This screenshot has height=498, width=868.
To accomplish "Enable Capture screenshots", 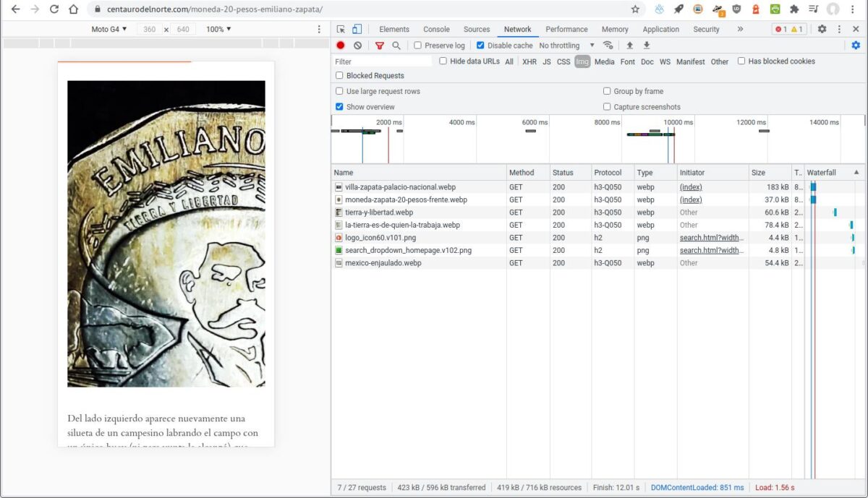I will (x=607, y=107).
